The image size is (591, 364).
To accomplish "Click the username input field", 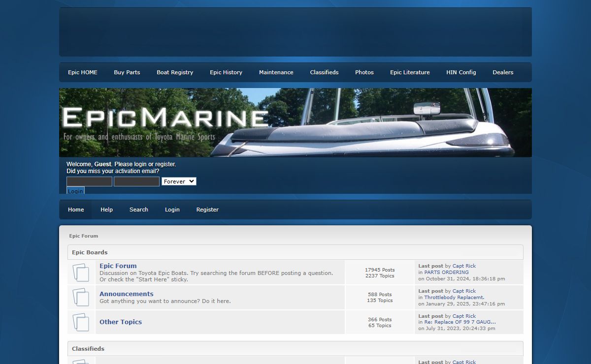I will 89,182.
